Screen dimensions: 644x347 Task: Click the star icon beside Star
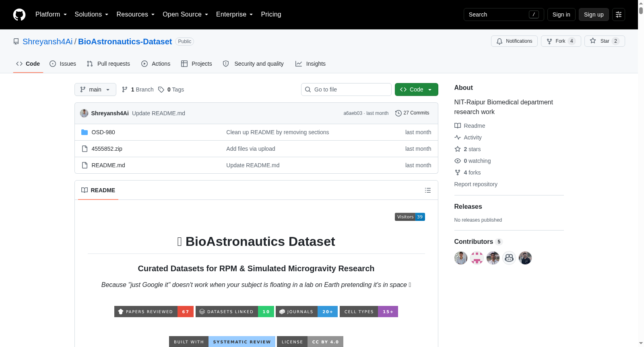(x=593, y=41)
